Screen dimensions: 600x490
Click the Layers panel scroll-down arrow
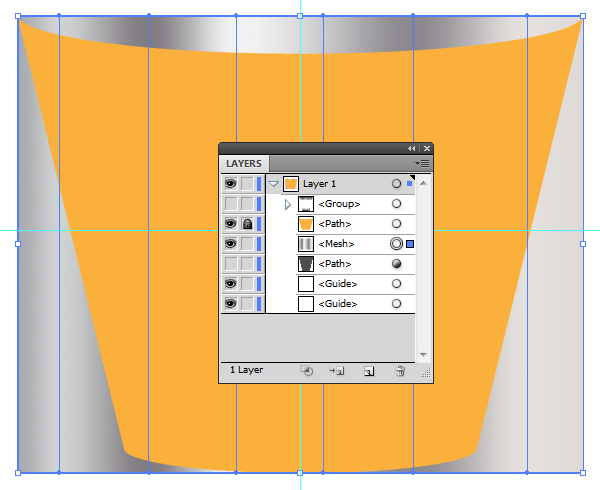click(x=423, y=355)
